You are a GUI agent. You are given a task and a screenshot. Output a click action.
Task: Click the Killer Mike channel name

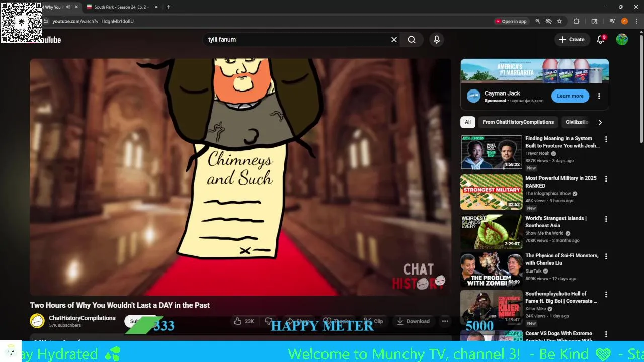tap(536, 309)
